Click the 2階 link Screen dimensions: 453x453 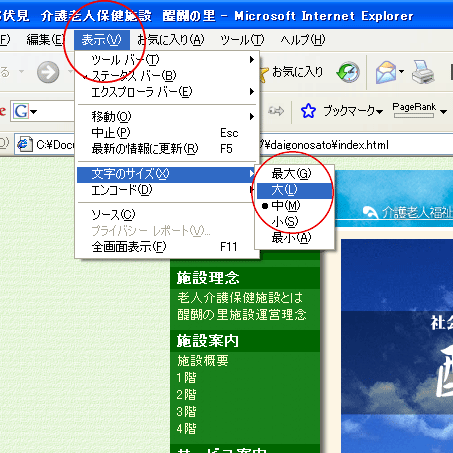pyautogui.click(x=186, y=395)
